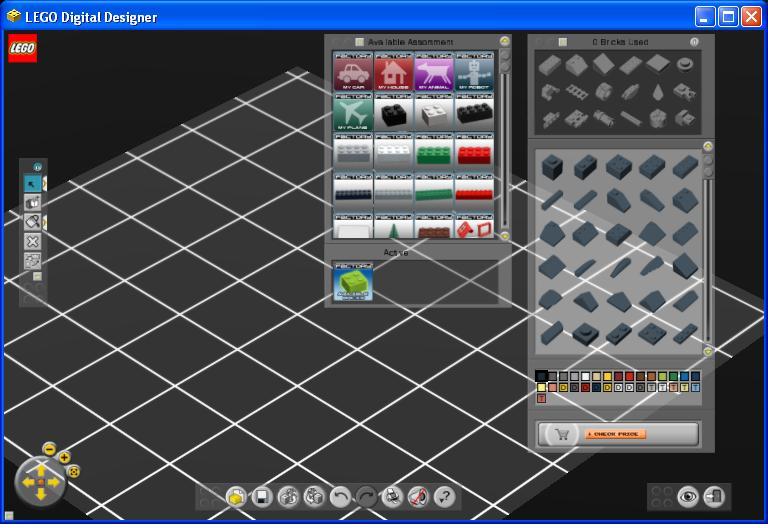768x528 pixels.
Task: Select active green brick assortment
Action: [353, 282]
